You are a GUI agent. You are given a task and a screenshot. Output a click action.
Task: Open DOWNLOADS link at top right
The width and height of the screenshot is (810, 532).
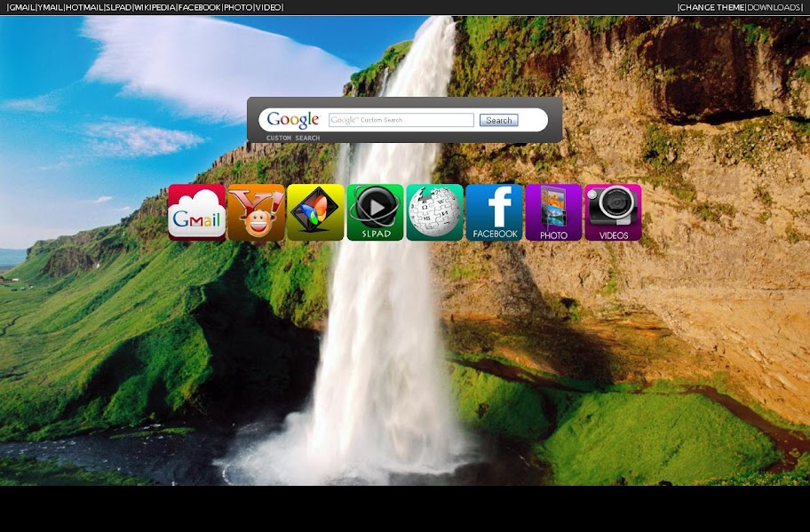pyautogui.click(x=774, y=7)
